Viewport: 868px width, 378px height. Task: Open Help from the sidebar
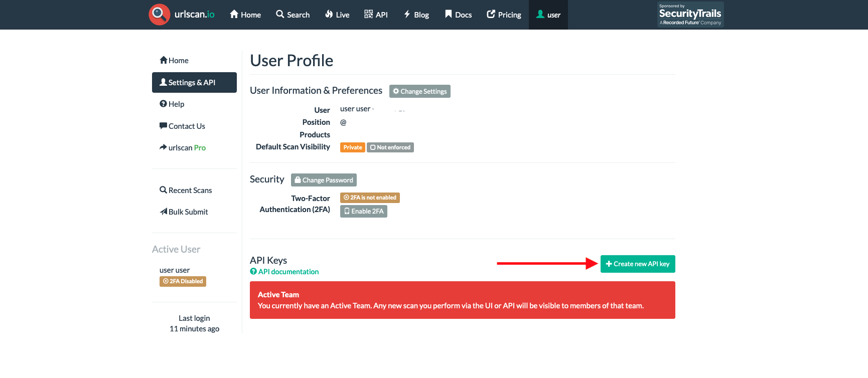[194, 104]
